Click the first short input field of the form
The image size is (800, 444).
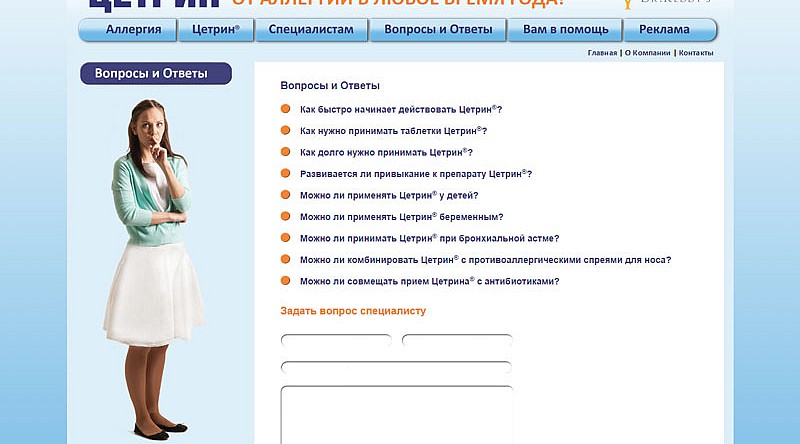[x=336, y=340]
